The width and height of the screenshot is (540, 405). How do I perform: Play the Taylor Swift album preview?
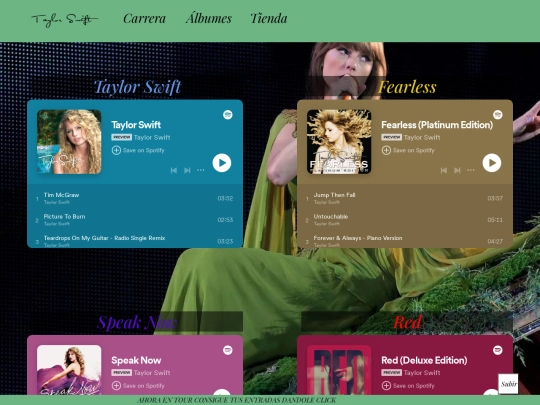(x=222, y=163)
